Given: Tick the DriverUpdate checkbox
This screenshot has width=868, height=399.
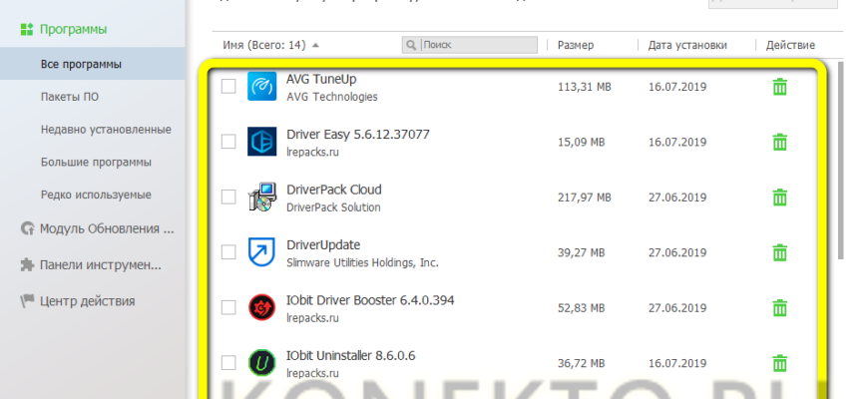Looking at the screenshot, I should (x=228, y=252).
